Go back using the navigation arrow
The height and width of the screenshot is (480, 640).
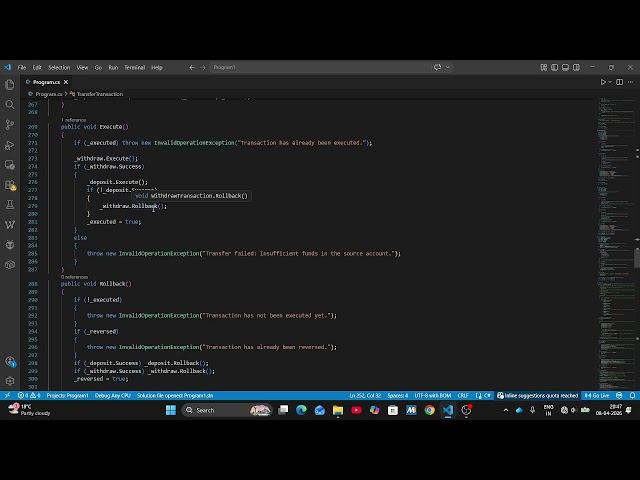tap(192, 67)
